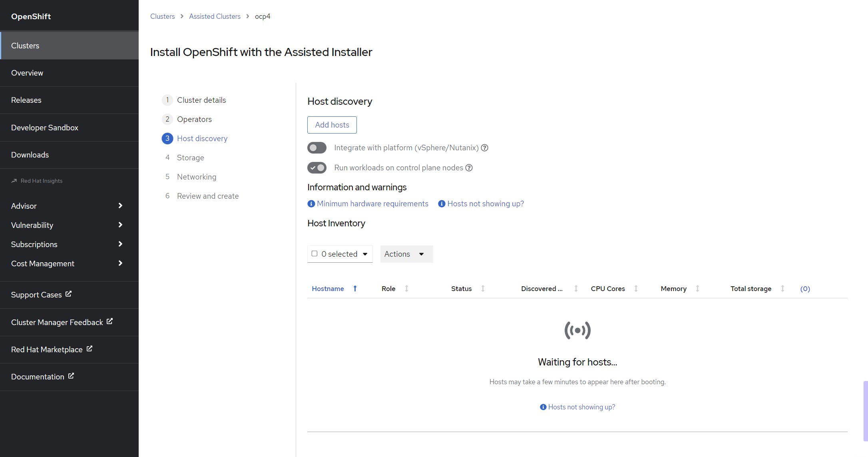Open Minimum hardware requirements link
This screenshot has width=868, height=457.
(372, 204)
